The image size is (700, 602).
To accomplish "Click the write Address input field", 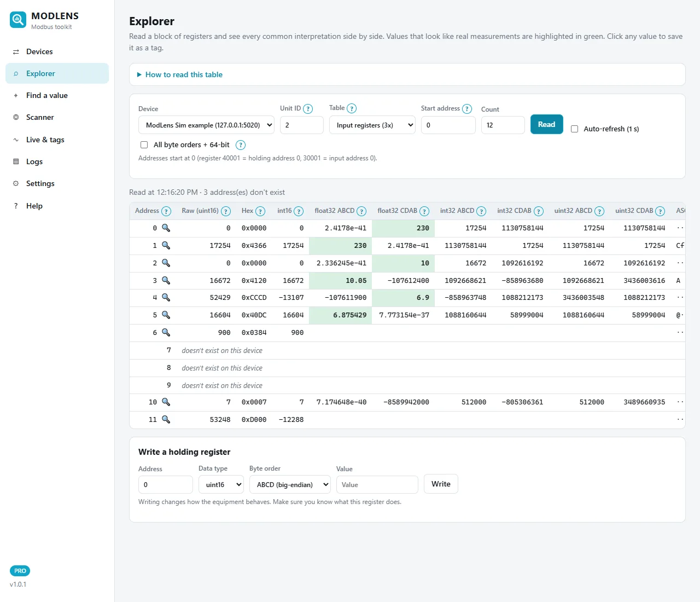I will pos(166,485).
